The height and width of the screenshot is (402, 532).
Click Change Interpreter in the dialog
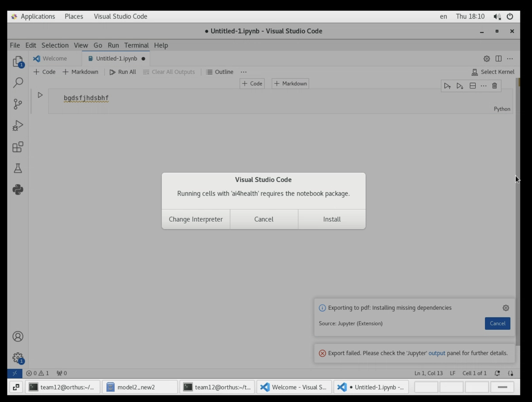click(196, 219)
